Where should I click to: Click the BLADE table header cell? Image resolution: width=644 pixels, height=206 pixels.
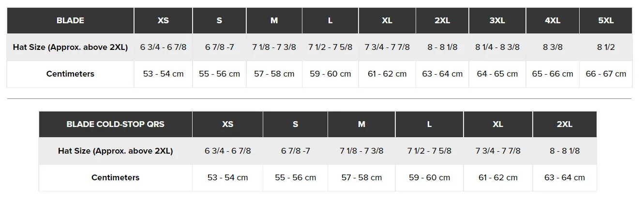coord(70,20)
